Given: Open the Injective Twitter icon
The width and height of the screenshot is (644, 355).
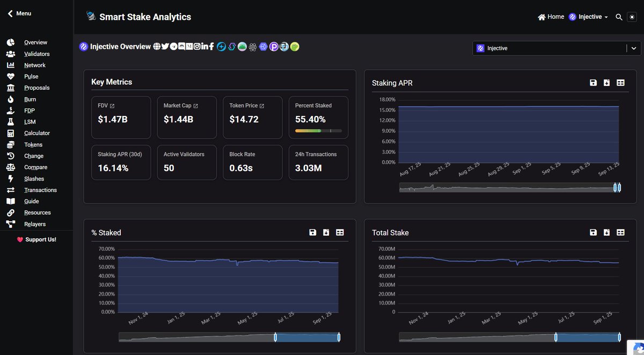Looking at the screenshot, I should coord(165,47).
